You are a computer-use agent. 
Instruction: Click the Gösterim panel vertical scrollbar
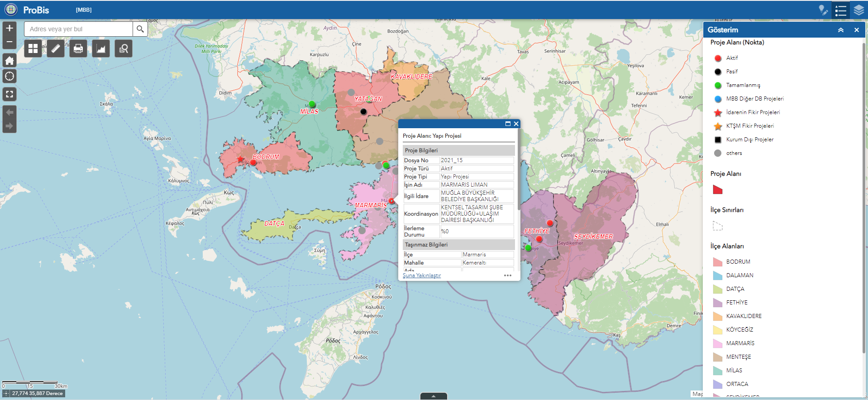tap(864, 198)
